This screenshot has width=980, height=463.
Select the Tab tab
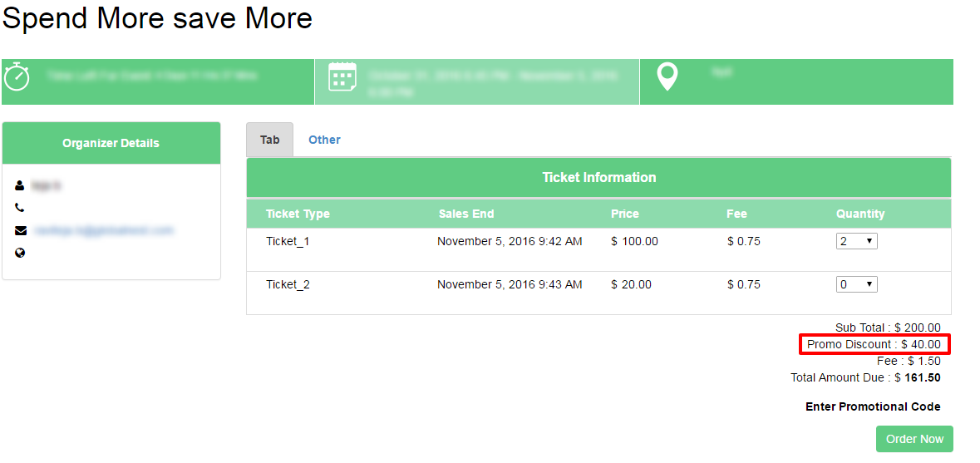click(x=269, y=140)
